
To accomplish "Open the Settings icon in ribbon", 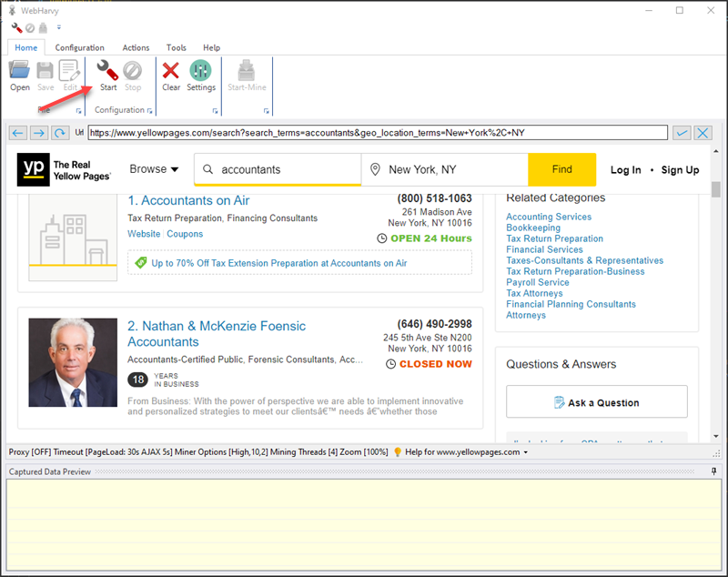I will pyautogui.click(x=201, y=75).
